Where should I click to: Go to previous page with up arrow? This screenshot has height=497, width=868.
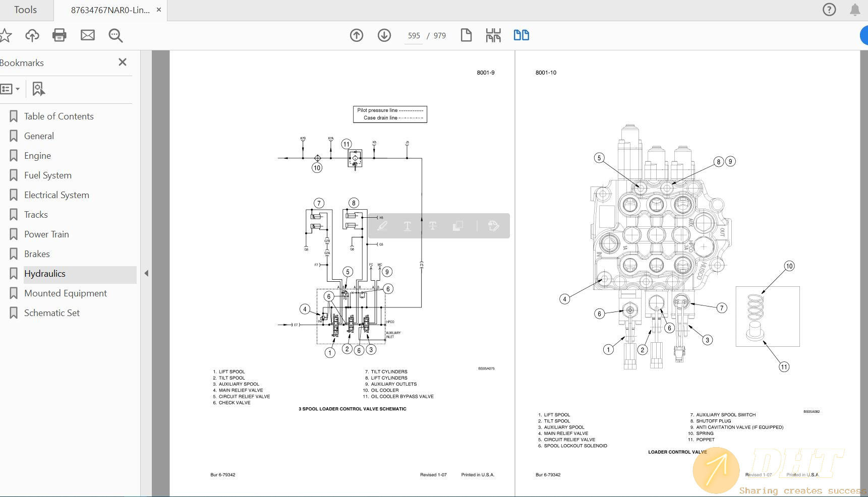click(x=357, y=35)
